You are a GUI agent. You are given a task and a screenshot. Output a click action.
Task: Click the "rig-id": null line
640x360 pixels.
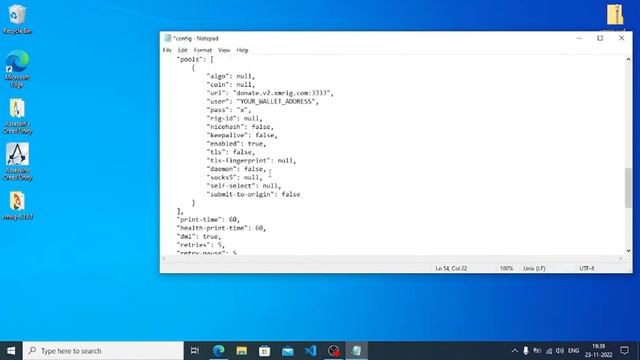(234, 118)
